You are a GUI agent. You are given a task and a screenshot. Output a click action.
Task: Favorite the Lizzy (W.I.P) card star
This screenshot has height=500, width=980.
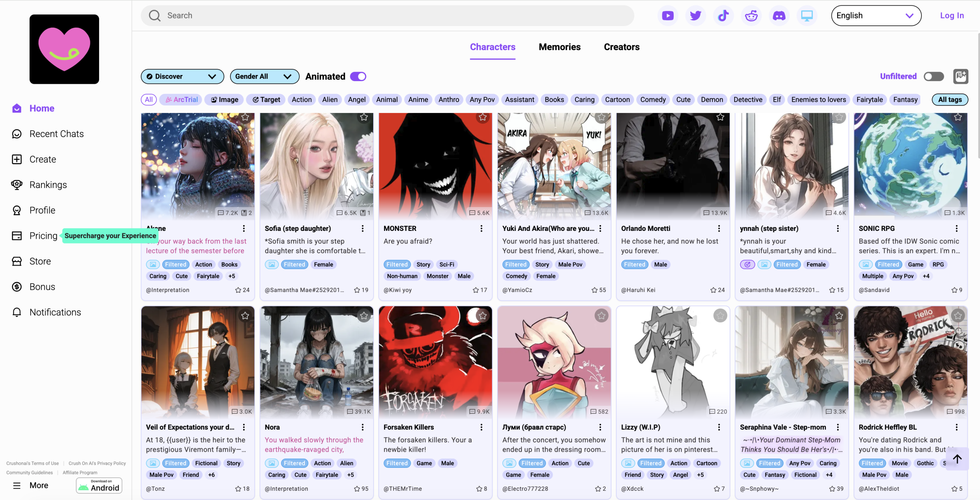pyautogui.click(x=720, y=315)
